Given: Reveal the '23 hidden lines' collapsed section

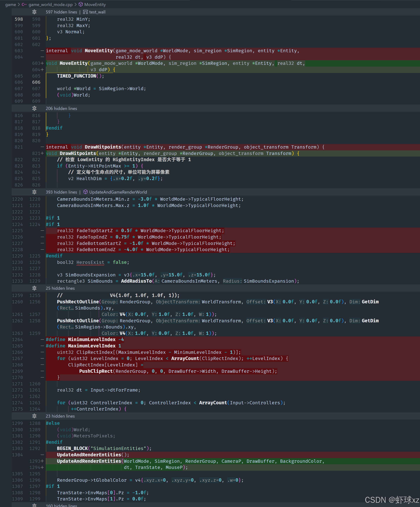Looking at the screenshot, I should [60, 416].
